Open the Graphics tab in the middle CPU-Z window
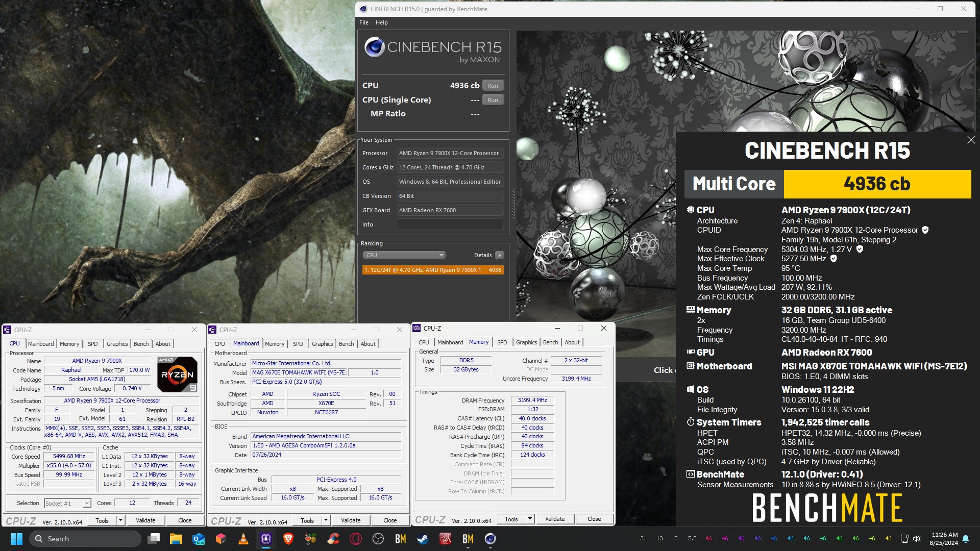Image resolution: width=980 pixels, height=551 pixels. tap(322, 344)
